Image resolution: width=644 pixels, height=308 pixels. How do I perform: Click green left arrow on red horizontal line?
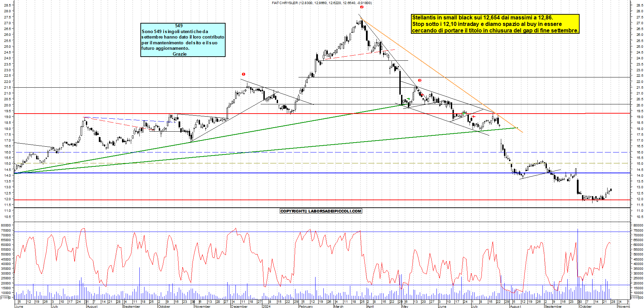point(464,113)
